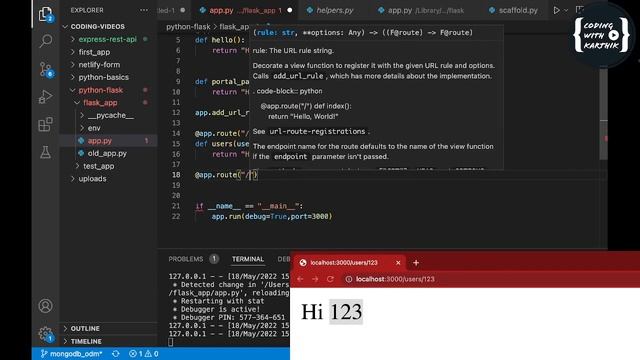Click the editor vertical scrollbar
Viewport: 640px width, 360px height.
(603, 114)
